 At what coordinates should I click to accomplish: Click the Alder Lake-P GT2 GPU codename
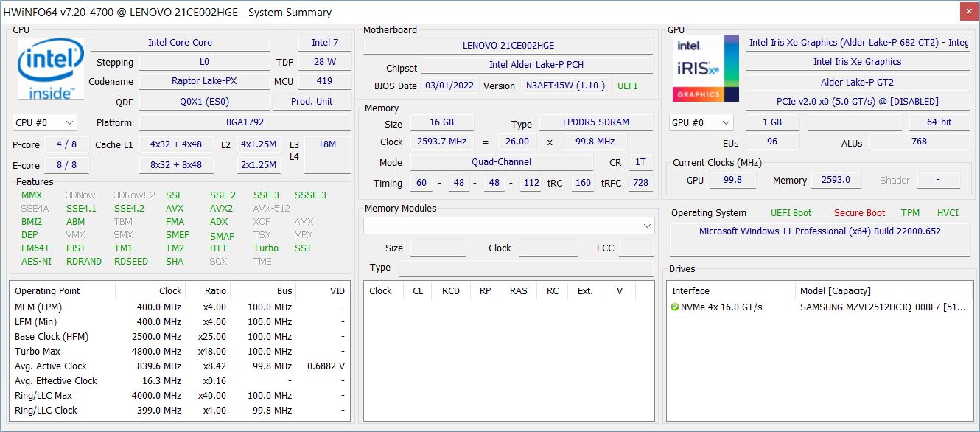click(x=857, y=83)
